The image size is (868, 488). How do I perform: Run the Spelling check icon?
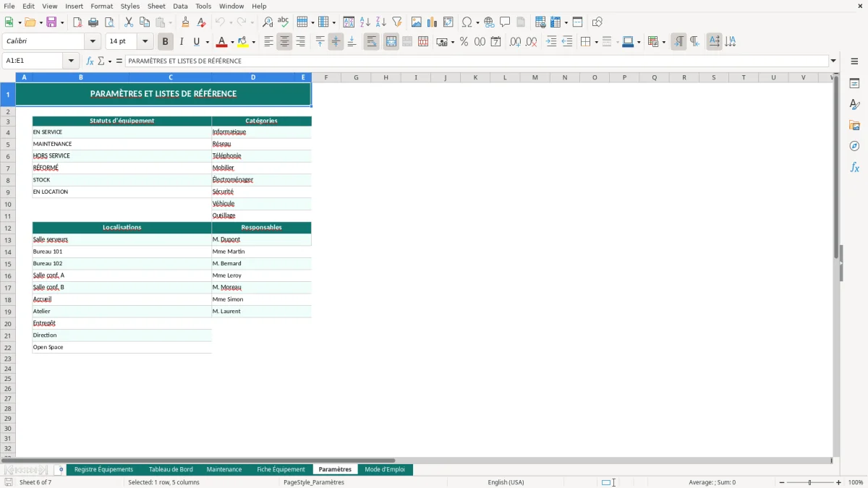coord(284,22)
